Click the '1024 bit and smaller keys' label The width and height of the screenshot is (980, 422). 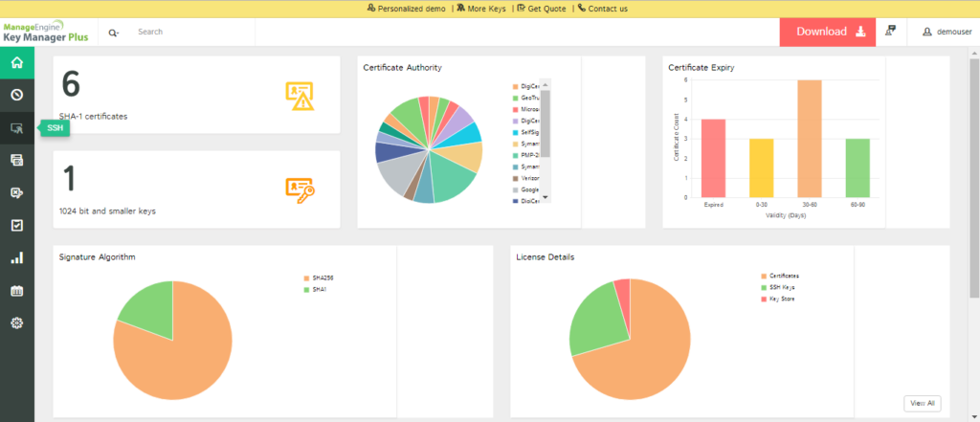pos(107,211)
